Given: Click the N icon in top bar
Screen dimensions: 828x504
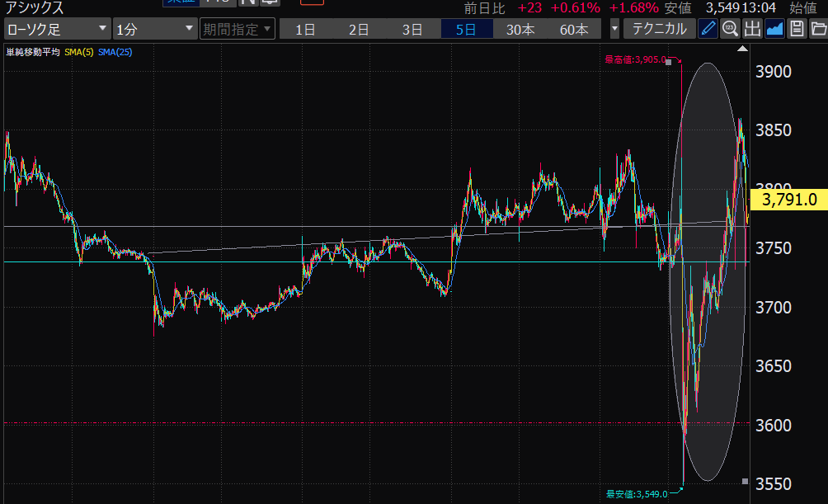Looking at the screenshot, I should [247, 2].
